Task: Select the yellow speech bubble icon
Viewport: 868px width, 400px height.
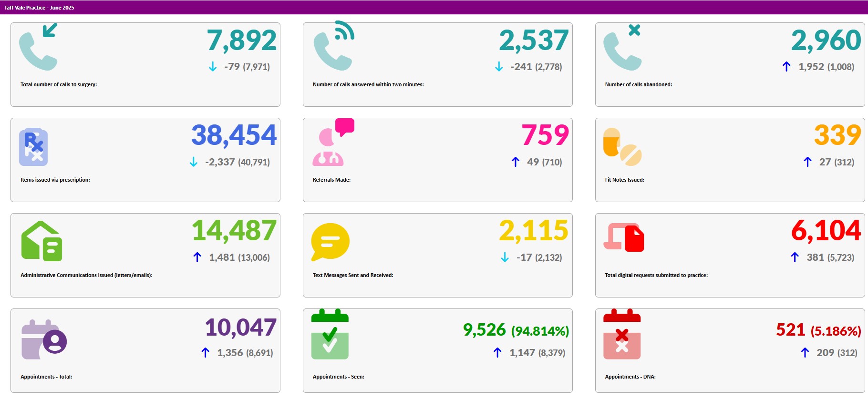Action: coord(330,242)
